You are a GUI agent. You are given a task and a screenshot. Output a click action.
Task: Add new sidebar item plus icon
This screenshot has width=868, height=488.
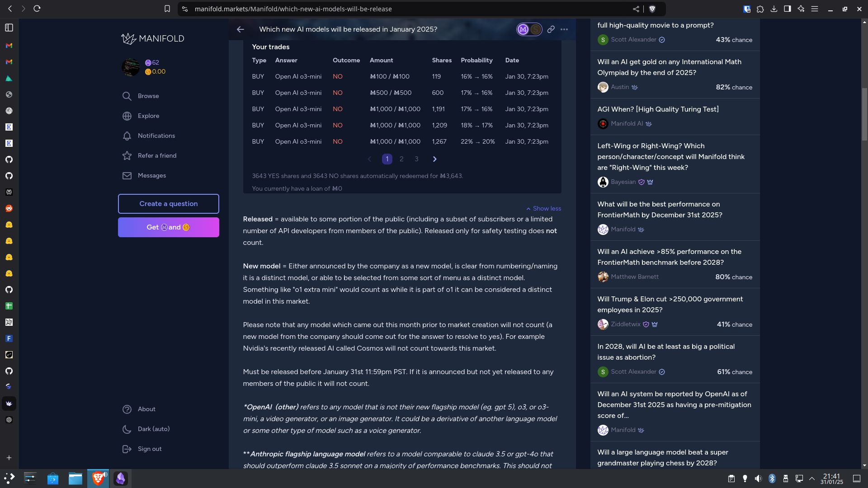tap(9, 458)
